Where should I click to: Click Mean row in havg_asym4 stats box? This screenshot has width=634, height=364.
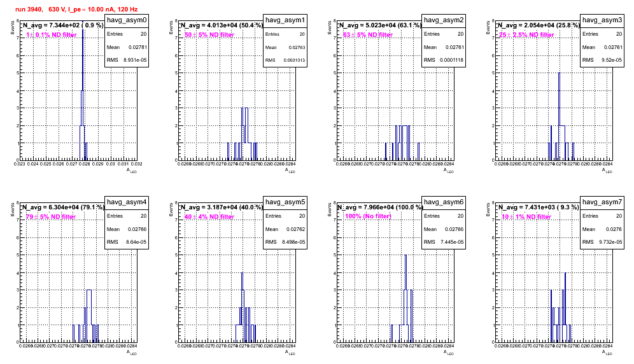click(127, 229)
